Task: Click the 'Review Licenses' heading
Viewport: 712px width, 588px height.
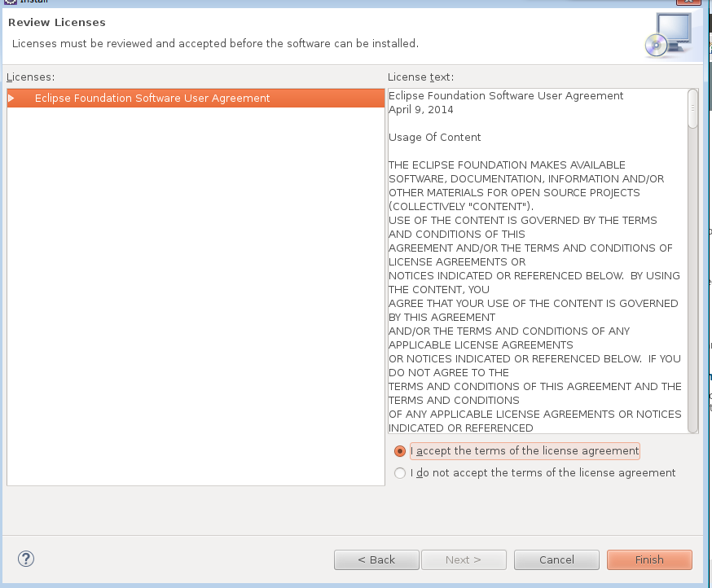Action: [57, 22]
